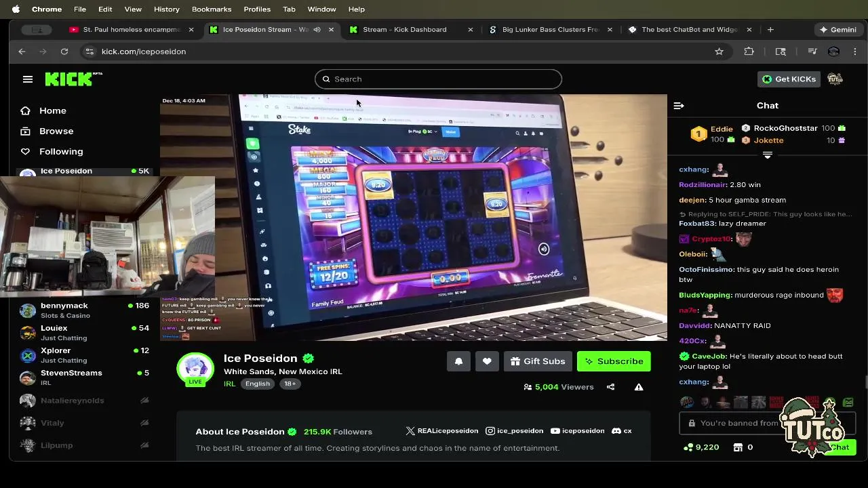Screen dimensions: 868x488
Task: Open the Bookmarks menu in menu bar
Action: pos(212,9)
